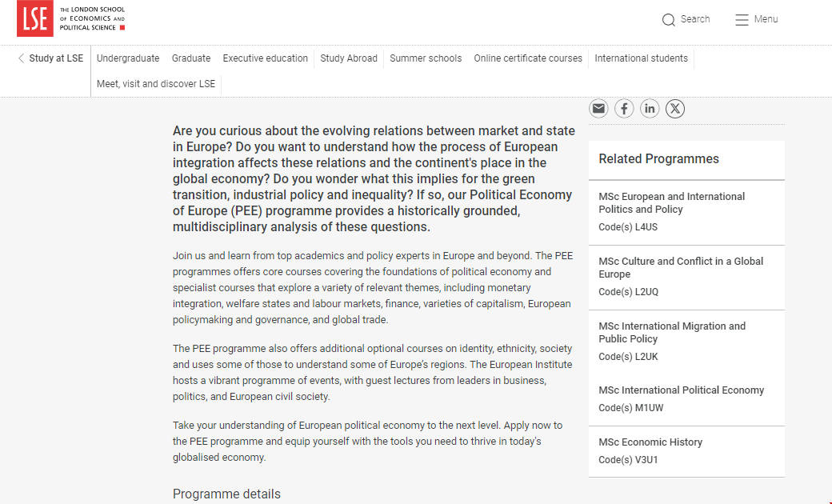This screenshot has width=832, height=504.
Task: Select Executive education in the nav bar
Action: (x=265, y=58)
